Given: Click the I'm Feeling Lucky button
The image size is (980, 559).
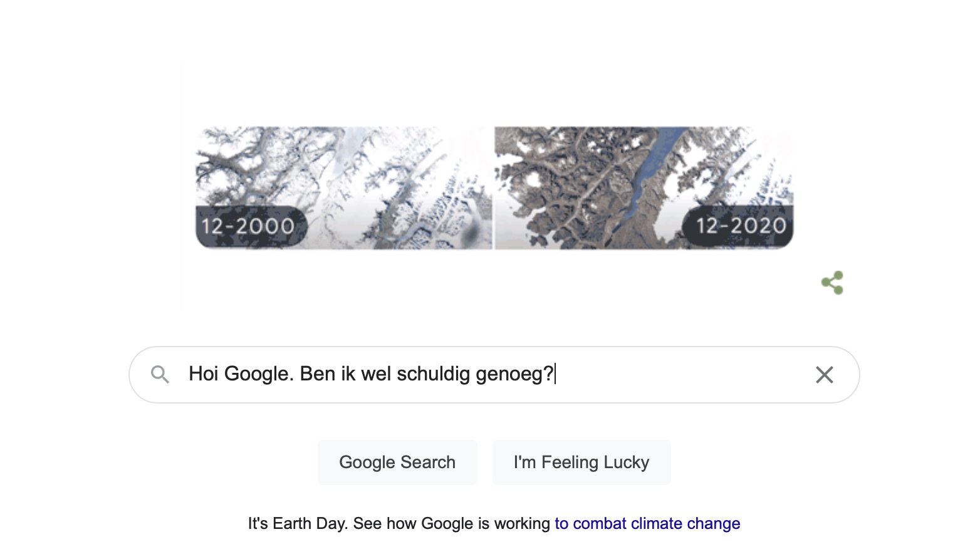Looking at the screenshot, I should pyautogui.click(x=581, y=462).
